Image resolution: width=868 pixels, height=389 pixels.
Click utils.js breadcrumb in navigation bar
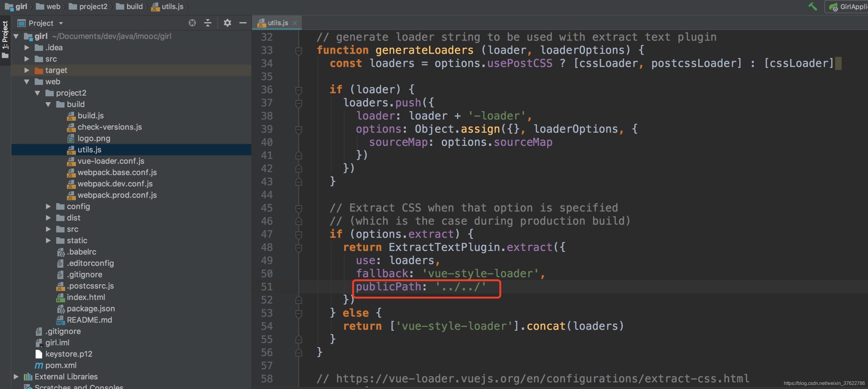[x=167, y=6]
